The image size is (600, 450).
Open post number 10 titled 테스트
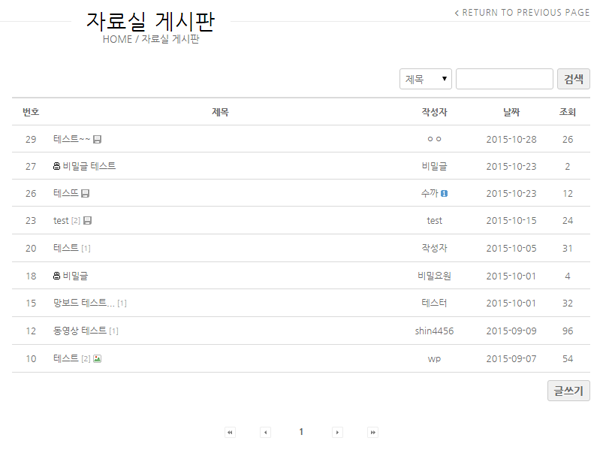(x=66, y=358)
